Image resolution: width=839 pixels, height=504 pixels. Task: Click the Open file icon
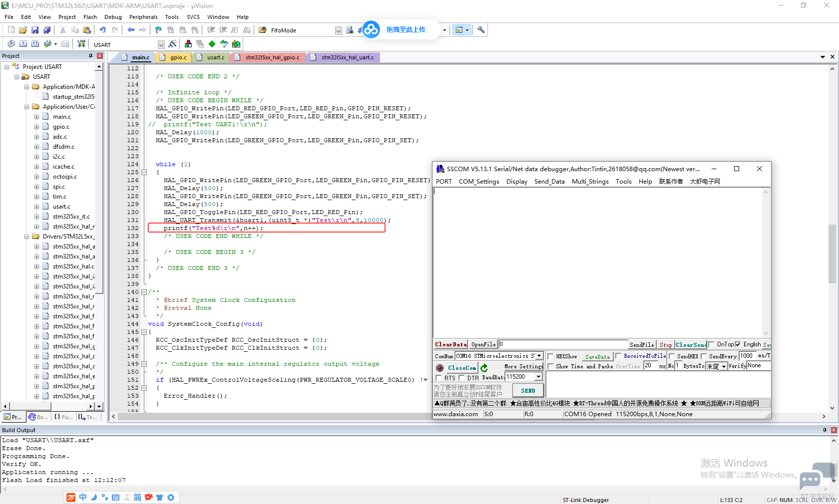click(23, 30)
